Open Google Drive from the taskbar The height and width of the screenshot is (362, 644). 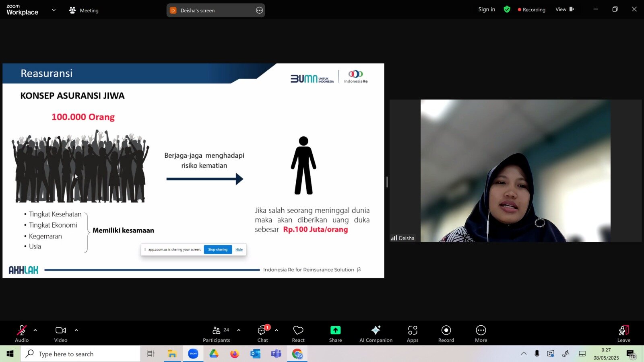click(214, 354)
